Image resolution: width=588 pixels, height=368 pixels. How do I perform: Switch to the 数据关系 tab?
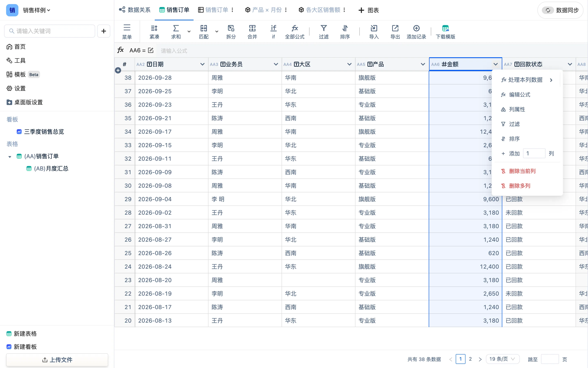135,10
